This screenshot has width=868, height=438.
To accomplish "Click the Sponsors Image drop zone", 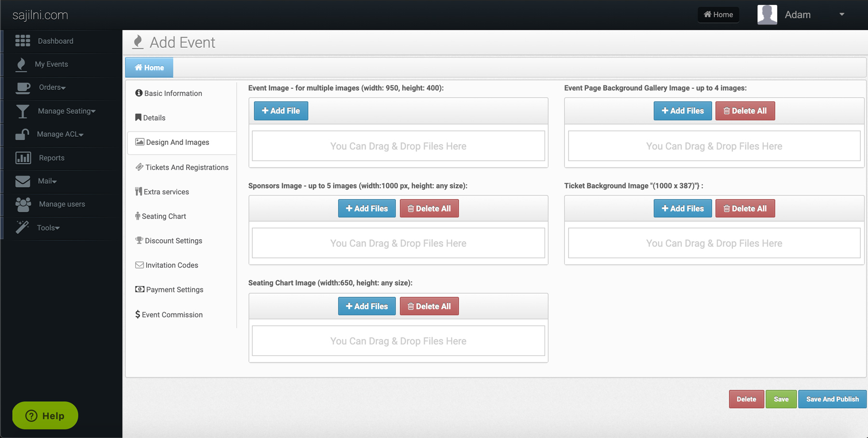I will (398, 243).
